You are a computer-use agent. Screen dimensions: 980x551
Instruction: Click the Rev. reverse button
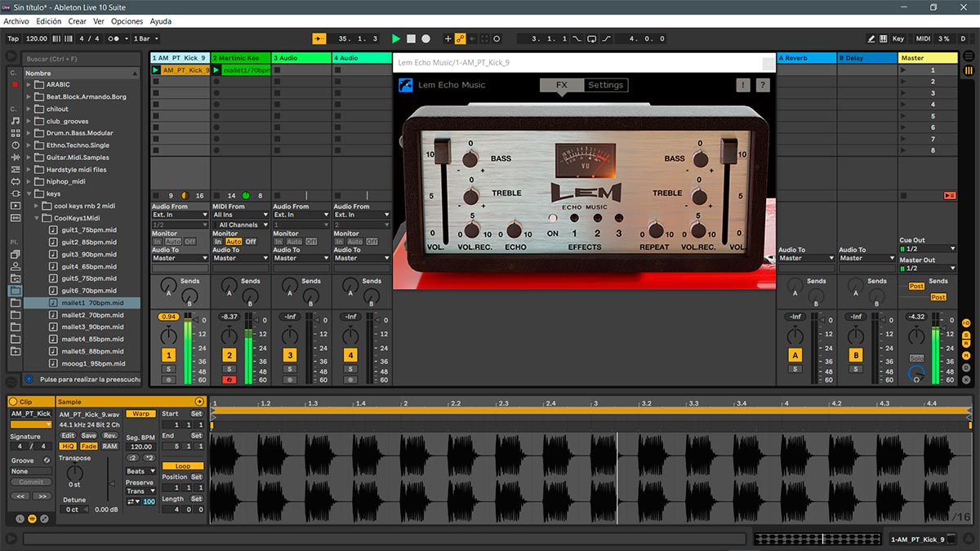click(109, 436)
